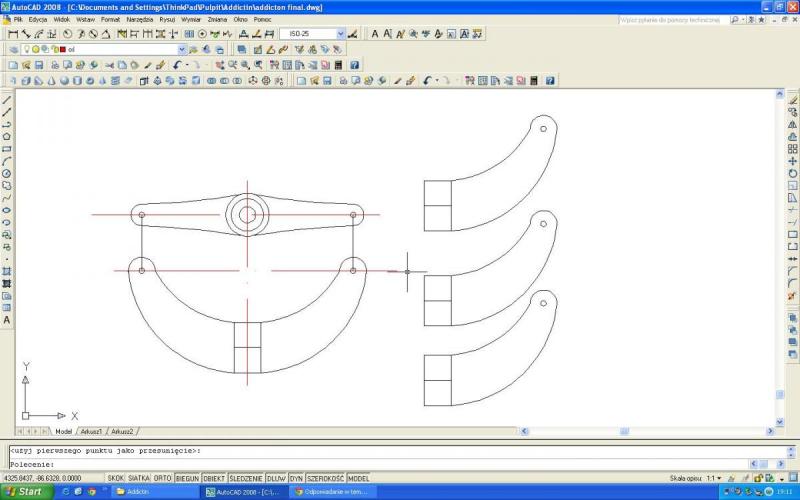Click the Undo arrow icon

(176, 65)
